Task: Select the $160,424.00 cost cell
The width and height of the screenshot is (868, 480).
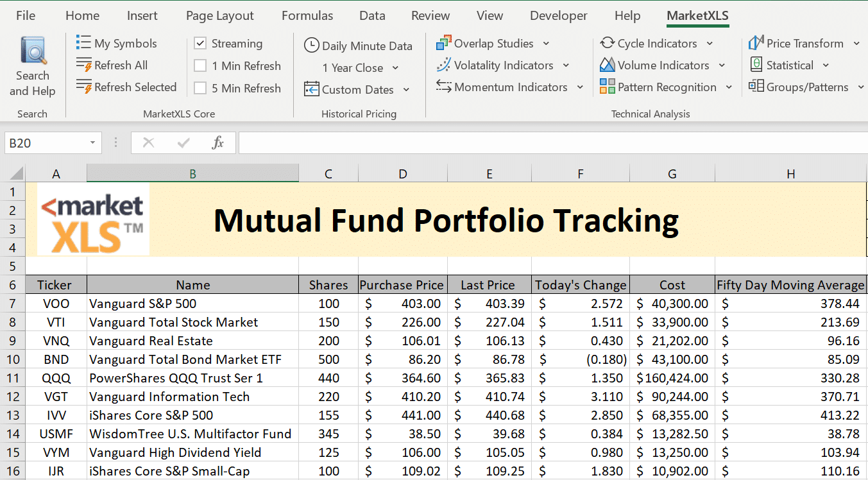Action: pyautogui.click(x=672, y=378)
